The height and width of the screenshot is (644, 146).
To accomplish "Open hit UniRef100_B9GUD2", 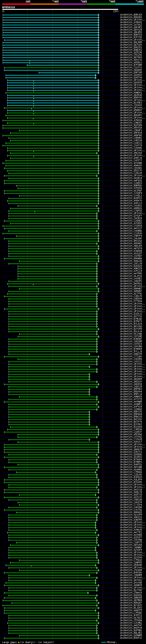I will coord(131,17).
